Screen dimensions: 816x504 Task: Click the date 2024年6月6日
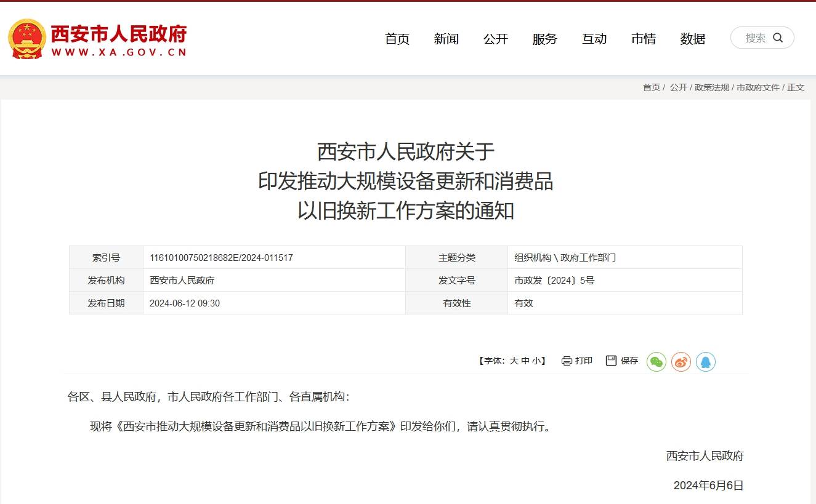coord(709,486)
